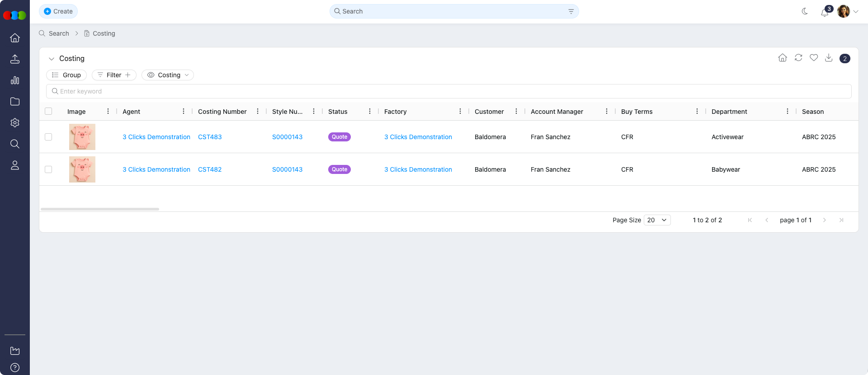The width and height of the screenshot is (868, 375).
Task: Click the download icon in Costing panel
Action: [x=829, y=58]
